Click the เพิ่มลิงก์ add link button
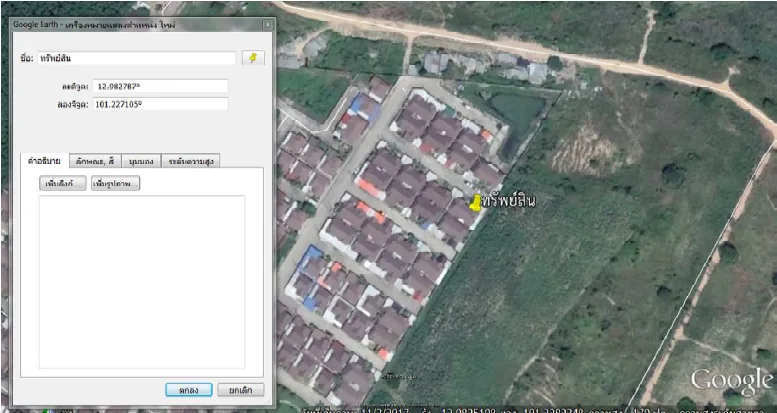This screenshot has width=777, height=413. (x=63, y=183)
